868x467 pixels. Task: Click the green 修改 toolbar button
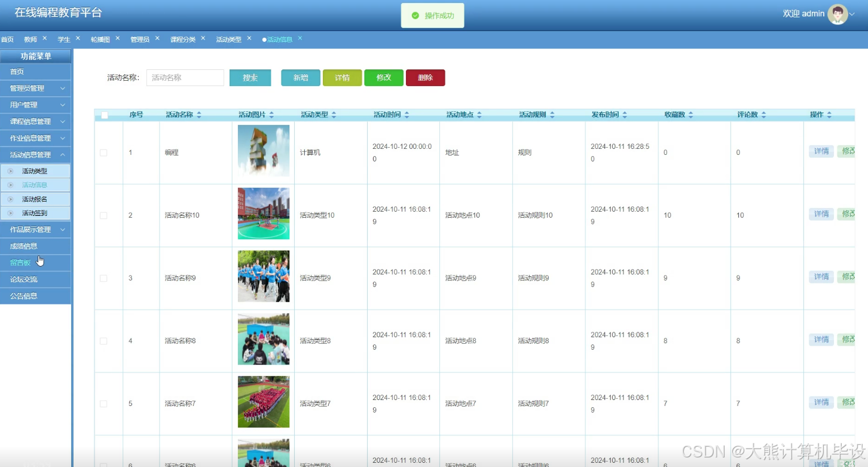click(x=384, y=78)
